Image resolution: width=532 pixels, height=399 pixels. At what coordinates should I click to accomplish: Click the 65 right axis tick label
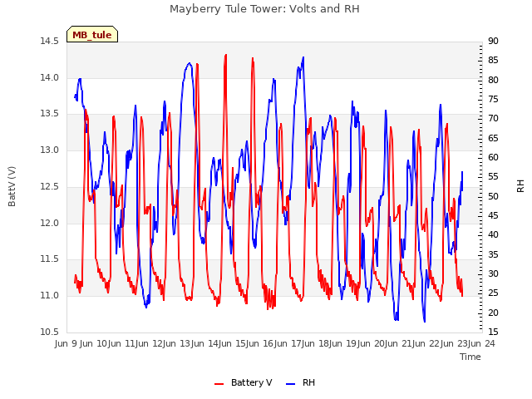(493, 138)
